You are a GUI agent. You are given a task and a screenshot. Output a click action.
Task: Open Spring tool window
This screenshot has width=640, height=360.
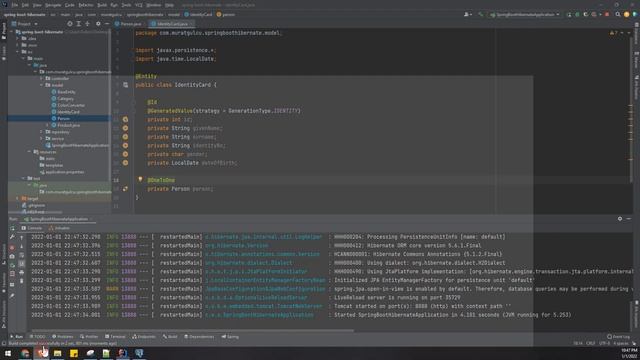[x=230, y=337]
